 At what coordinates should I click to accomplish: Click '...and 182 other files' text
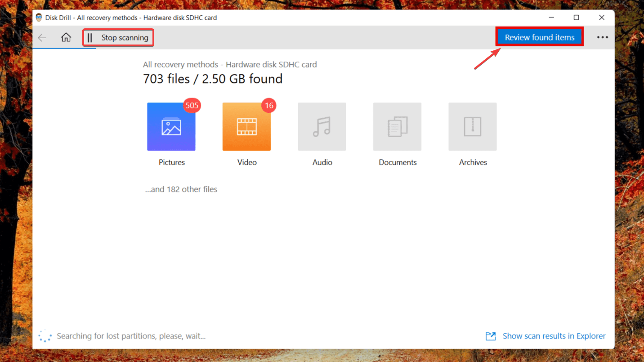tap(181, 189)
